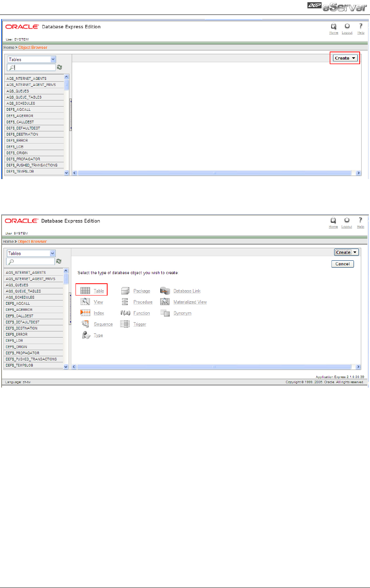Screen dimensions: 370x588
Task: Click the Type object icon
Action: 86,335
